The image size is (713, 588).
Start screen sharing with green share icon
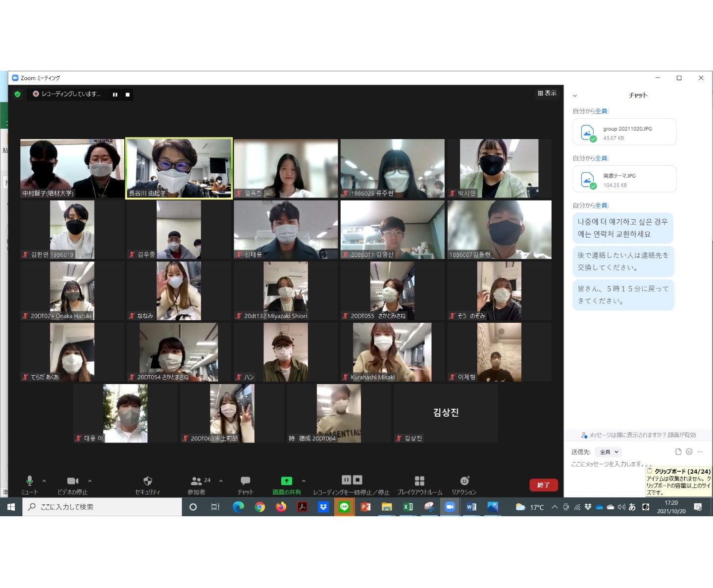click(286, 481)
